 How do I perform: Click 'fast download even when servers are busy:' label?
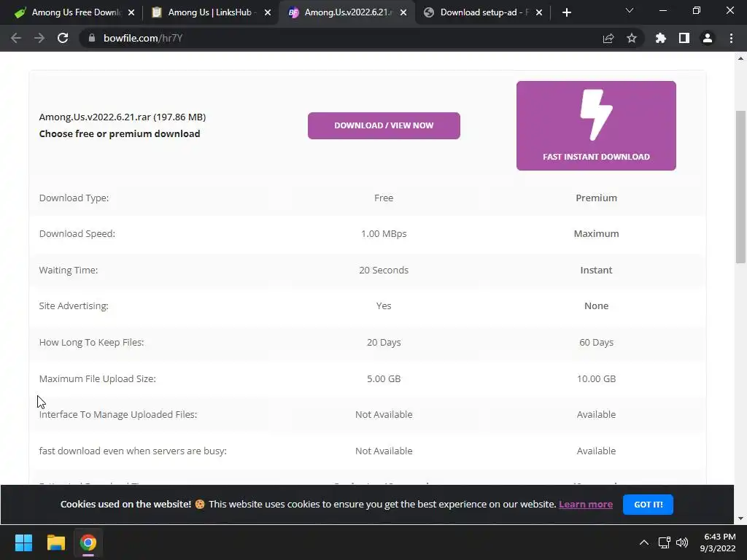[x=133, y=451]
